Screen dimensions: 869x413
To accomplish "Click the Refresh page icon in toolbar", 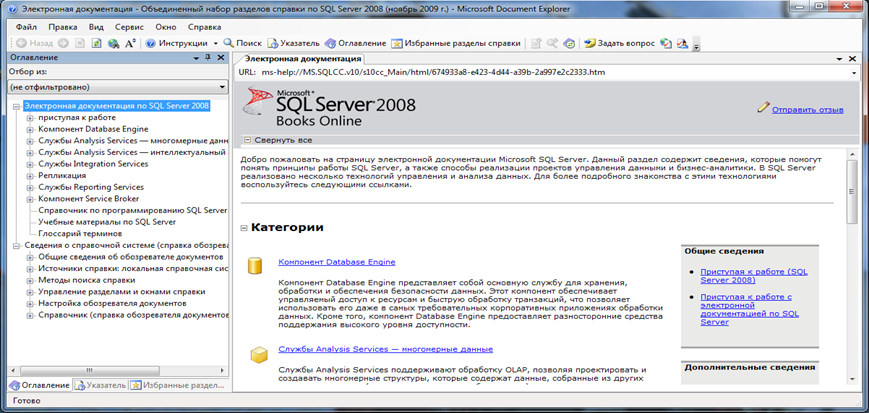I will (x=96, y=43).
